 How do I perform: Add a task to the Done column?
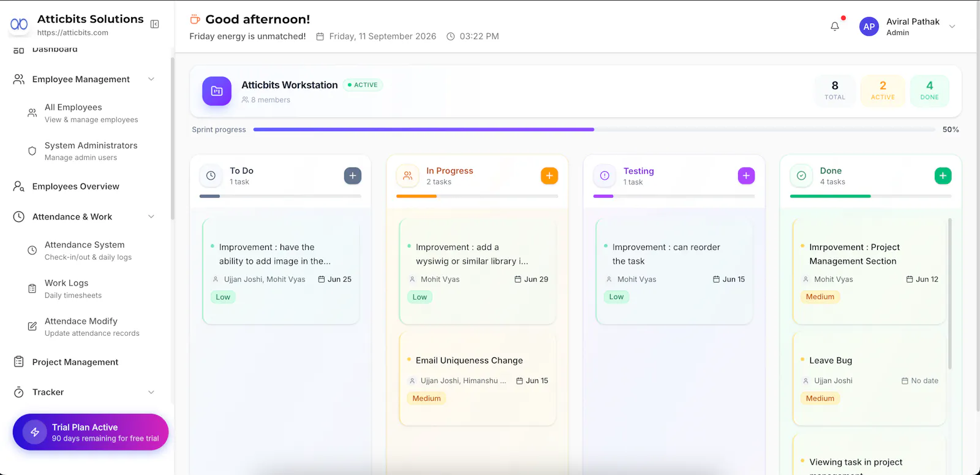tap(943, 176)
